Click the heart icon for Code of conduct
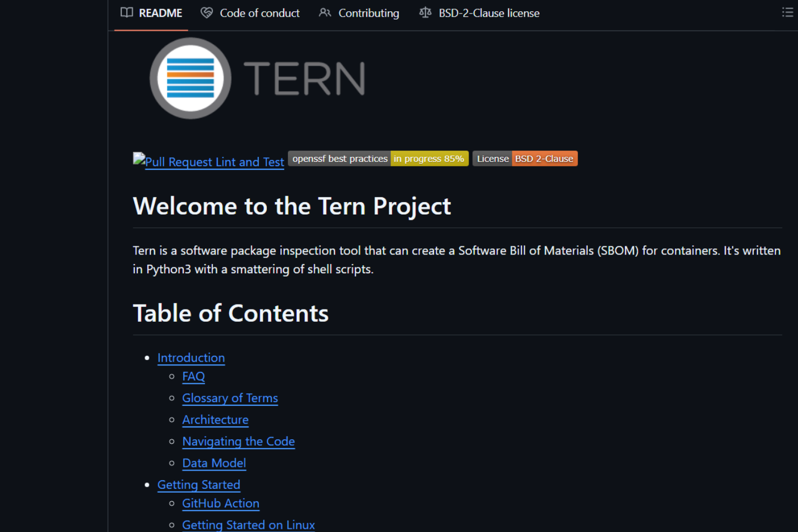Image resolution: width=798 pixels, height=532 pixels. (207, 13)
